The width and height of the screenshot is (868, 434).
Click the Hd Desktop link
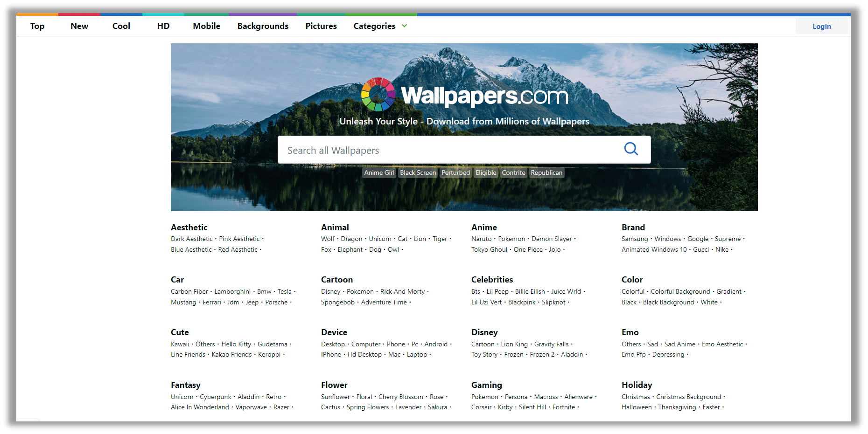tap(364, 355)
